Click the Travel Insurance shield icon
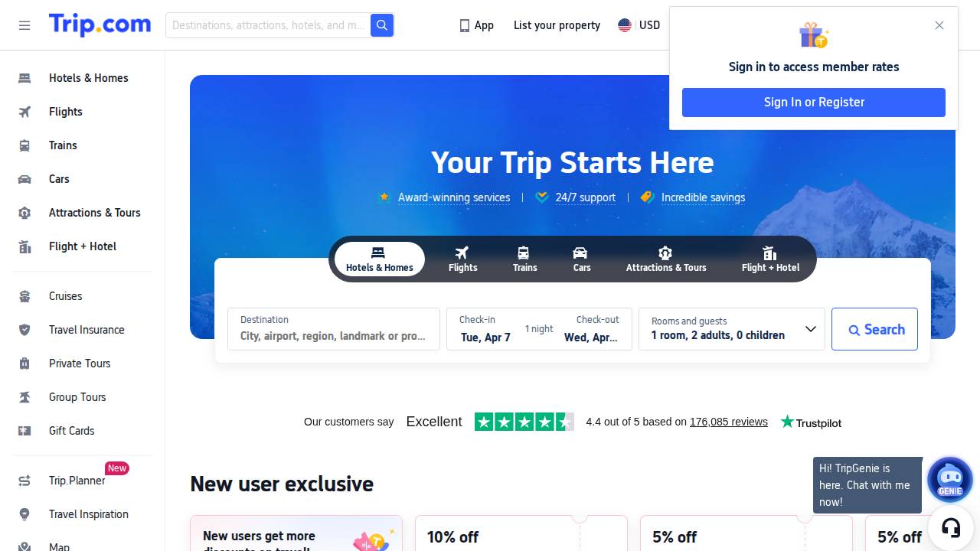 pyautogui.click(x=24, y=330)
